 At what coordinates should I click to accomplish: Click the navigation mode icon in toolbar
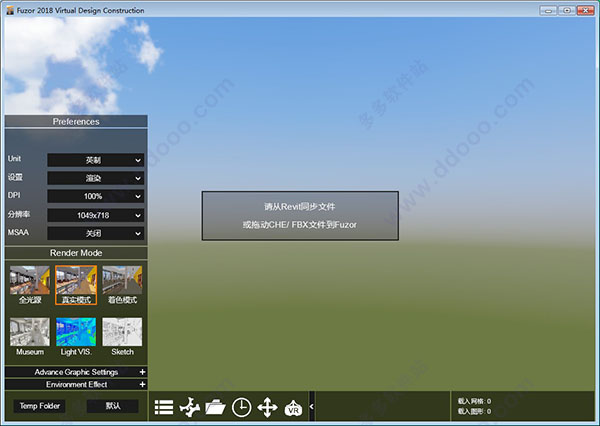click(x=190, y=407)
